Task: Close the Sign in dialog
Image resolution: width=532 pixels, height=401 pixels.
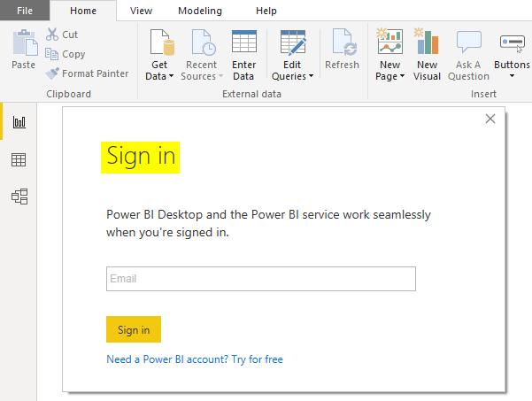Action: 490,119
